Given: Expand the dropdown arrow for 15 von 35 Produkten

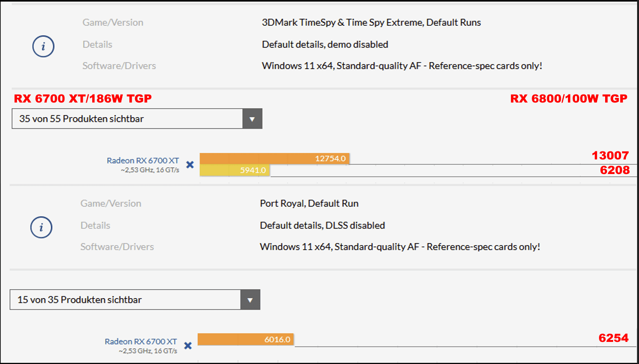Looking at the screenshot, I should (x=250, y=300).
